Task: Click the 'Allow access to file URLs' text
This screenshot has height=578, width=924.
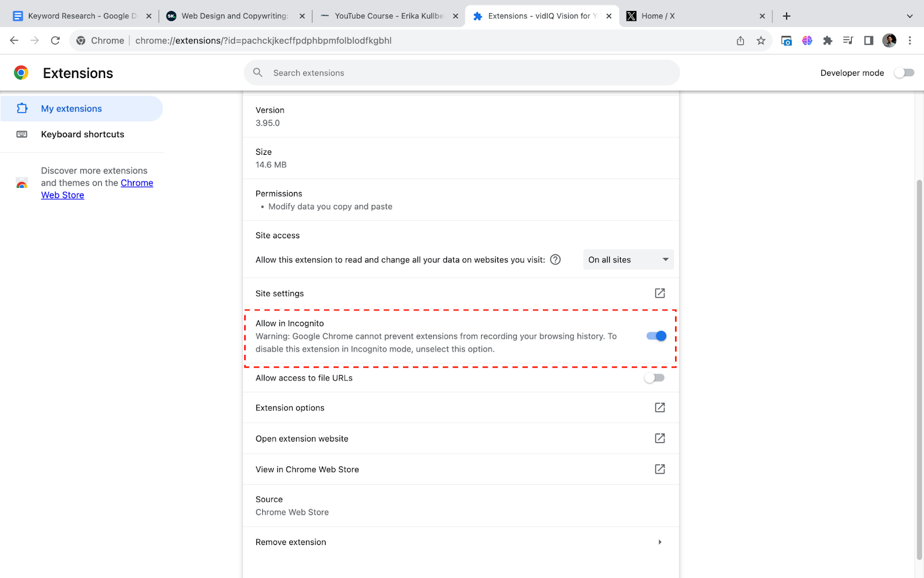Action: [304, 378]
